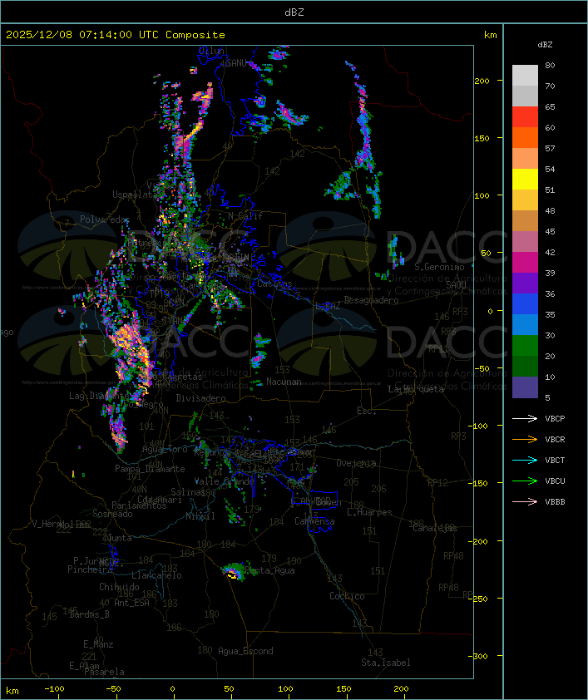
Task: Click the Canalejas map label
Action: 435,528
